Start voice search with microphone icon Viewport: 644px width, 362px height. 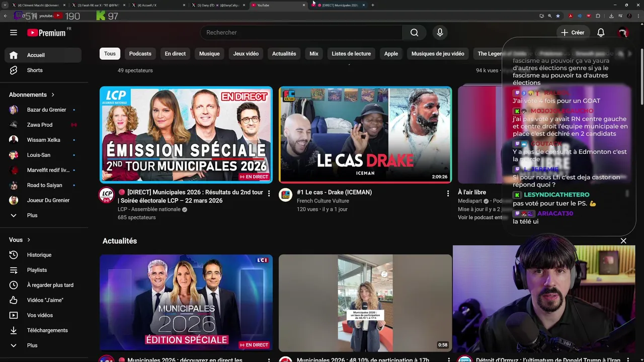[x=440, y=33]
